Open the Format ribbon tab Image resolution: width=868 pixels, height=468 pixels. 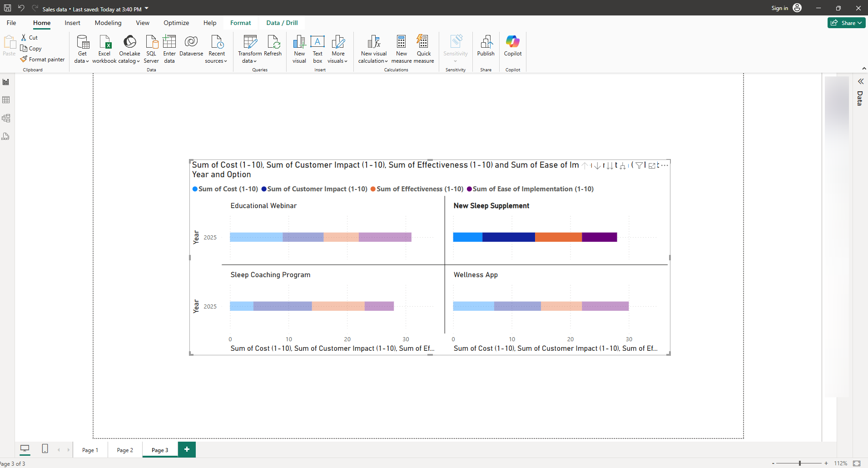pos(240,23)
